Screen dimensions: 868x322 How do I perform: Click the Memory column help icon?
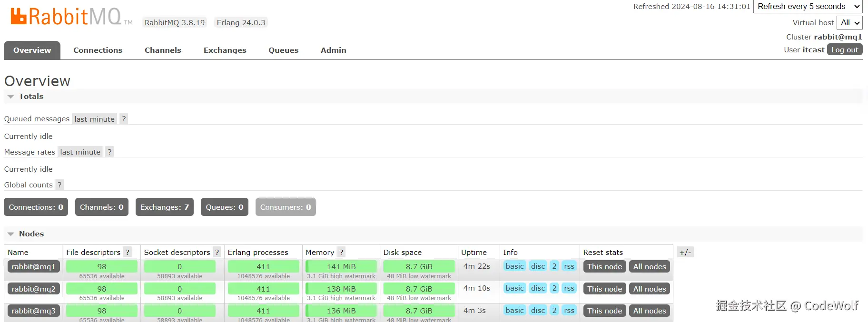click(x=341, y=252)
